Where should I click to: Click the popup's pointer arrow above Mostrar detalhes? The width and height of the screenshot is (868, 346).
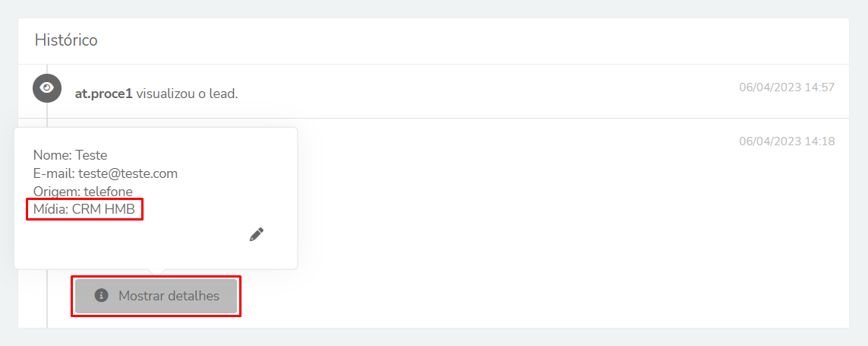[156, 272]
